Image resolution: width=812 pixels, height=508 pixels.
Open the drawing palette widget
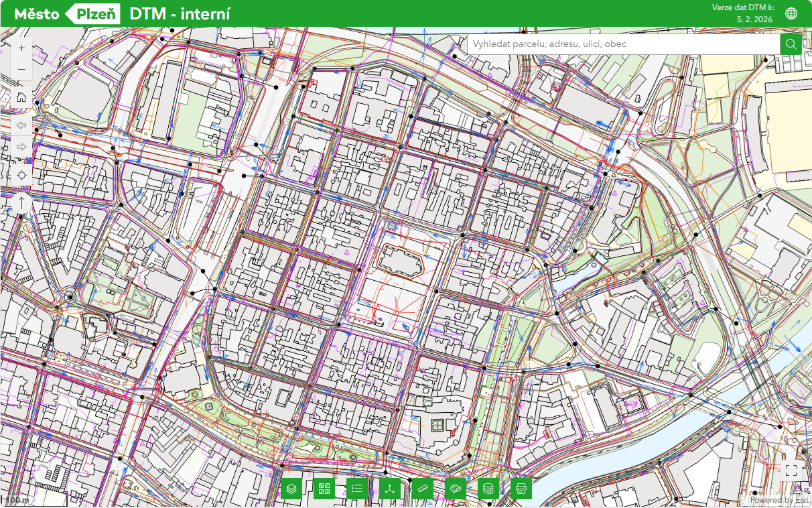[x=456, y=488]
